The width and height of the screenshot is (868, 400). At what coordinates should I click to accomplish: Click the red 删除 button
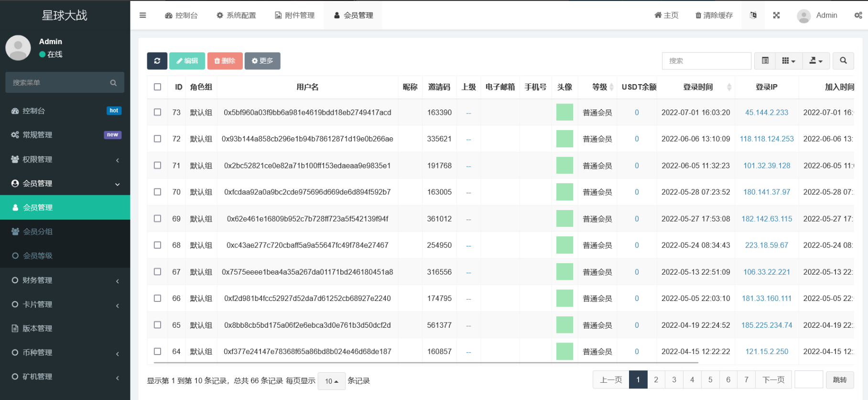225,61
